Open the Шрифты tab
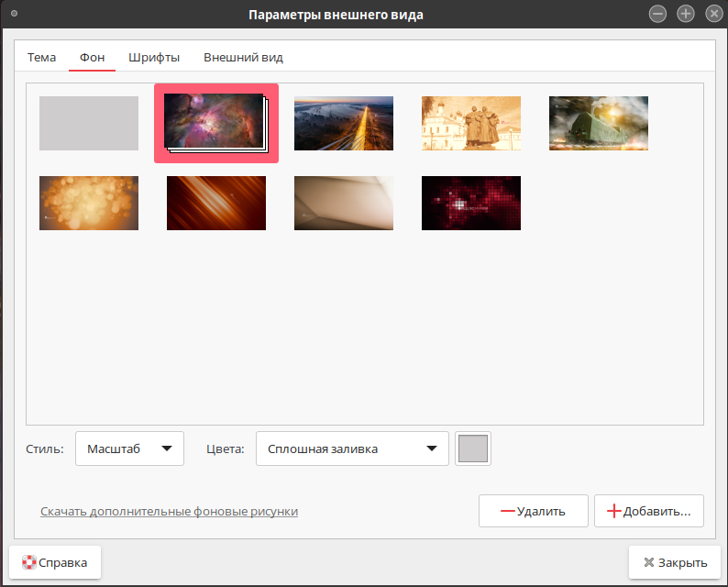Image resolution: width=728 pixels, height=587 pixels. pos(154,57)
